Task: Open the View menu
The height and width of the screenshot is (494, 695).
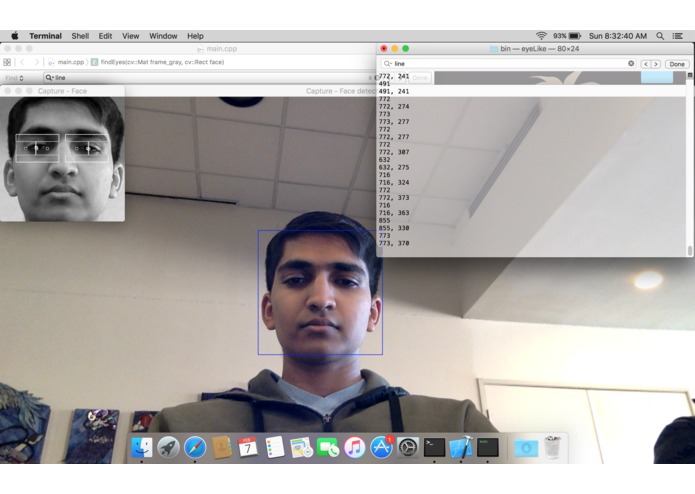Action: pos(130,36)
